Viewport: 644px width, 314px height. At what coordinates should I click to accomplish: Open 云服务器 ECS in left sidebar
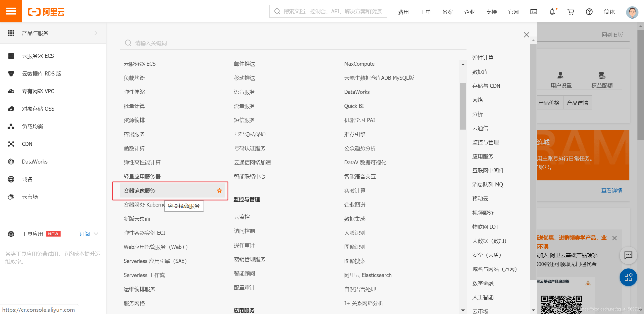pos(38,56)
